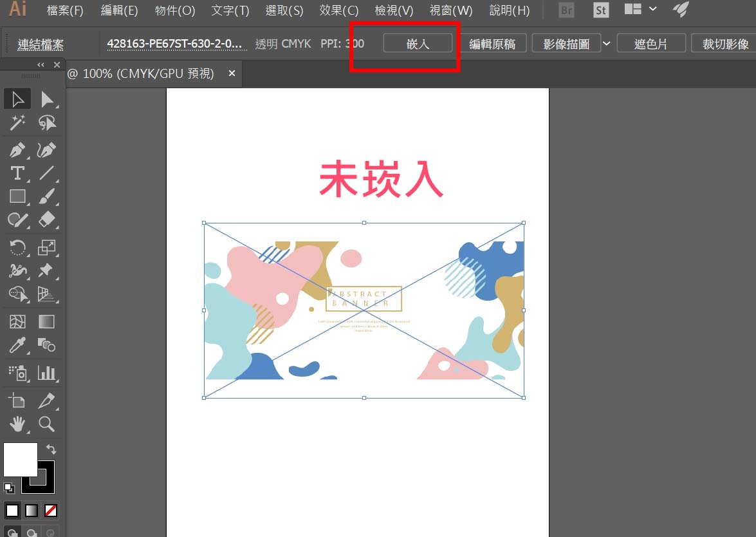Screen dimensions: 756x537
Task: Choose the Hand tool
Action: click(17, 424)
